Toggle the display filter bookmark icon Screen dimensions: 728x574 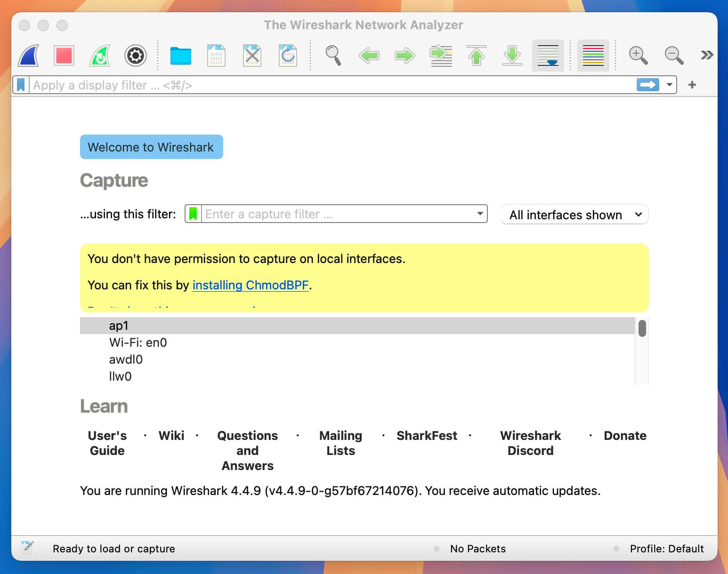pyautogui.click(x=21, y=85)
